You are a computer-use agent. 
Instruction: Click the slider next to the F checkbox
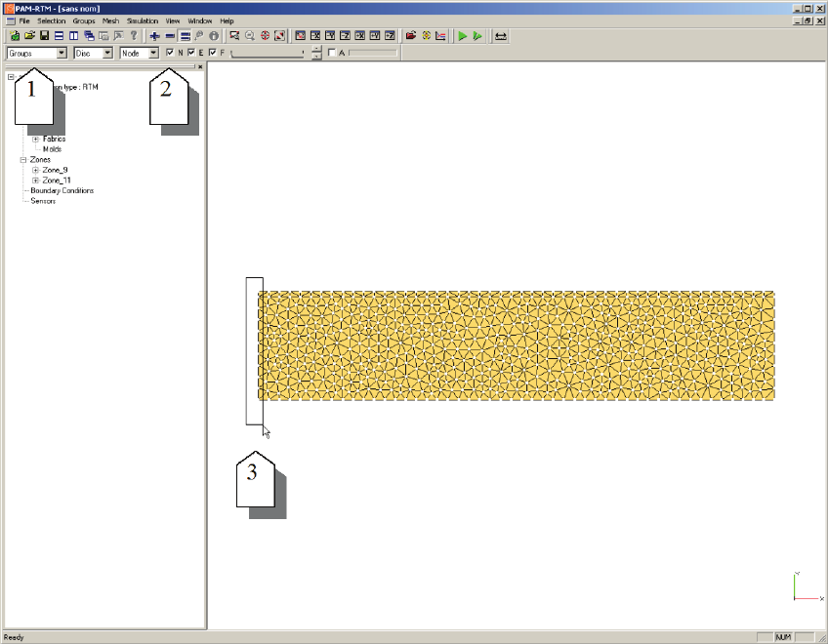click(x=268, y=53)
